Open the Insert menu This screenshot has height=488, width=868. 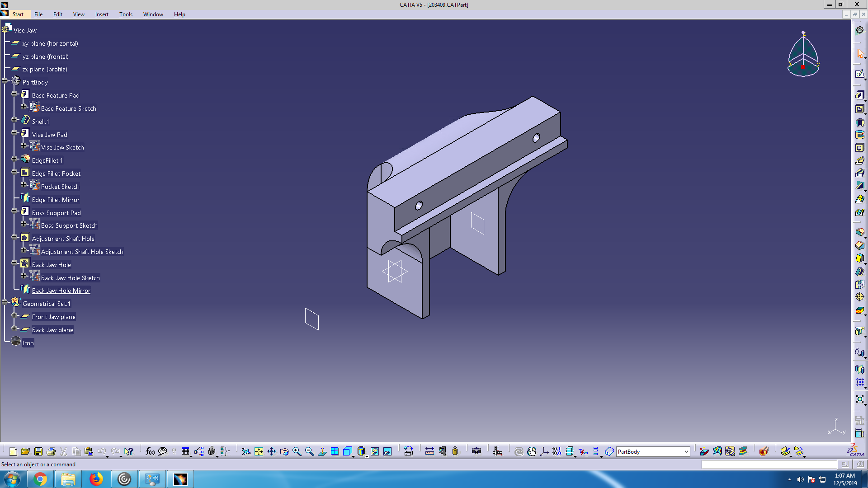tap(101, 14)
